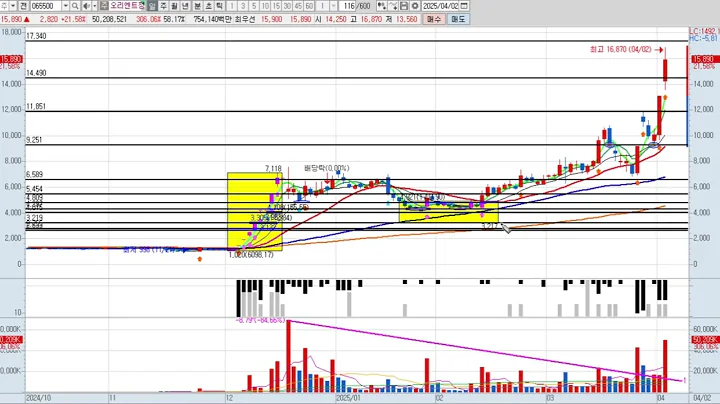Click the 1,020(6098.17) low label
The width and height of the screenshot is (720, 404).
tap(251, 255)
